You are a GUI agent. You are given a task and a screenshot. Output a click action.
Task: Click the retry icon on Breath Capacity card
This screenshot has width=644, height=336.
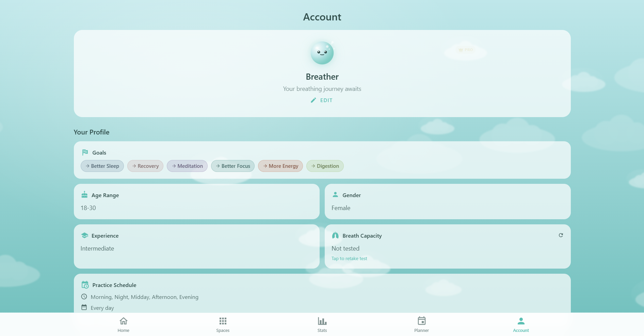click(561, 235)
